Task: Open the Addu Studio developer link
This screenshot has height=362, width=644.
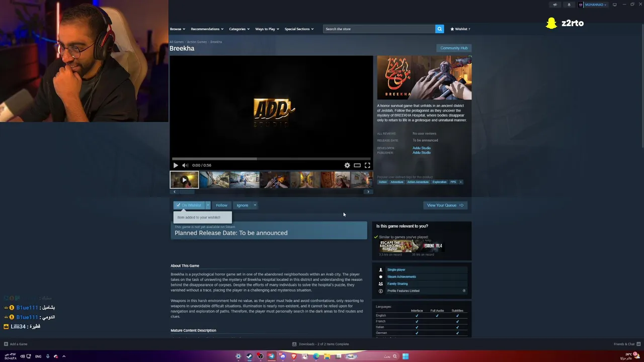Action: pyautogui.click(x=422, y=148)
